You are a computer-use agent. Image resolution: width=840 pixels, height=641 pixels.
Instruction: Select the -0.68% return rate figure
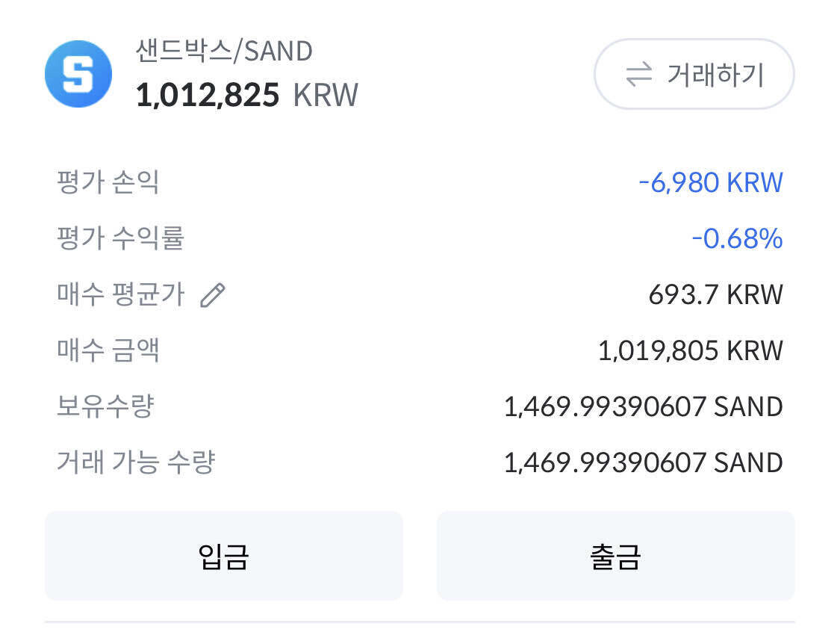point(739,238)
